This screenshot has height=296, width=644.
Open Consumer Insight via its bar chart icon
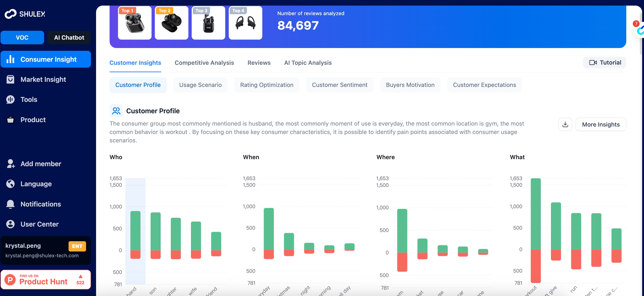coord(10,59)
